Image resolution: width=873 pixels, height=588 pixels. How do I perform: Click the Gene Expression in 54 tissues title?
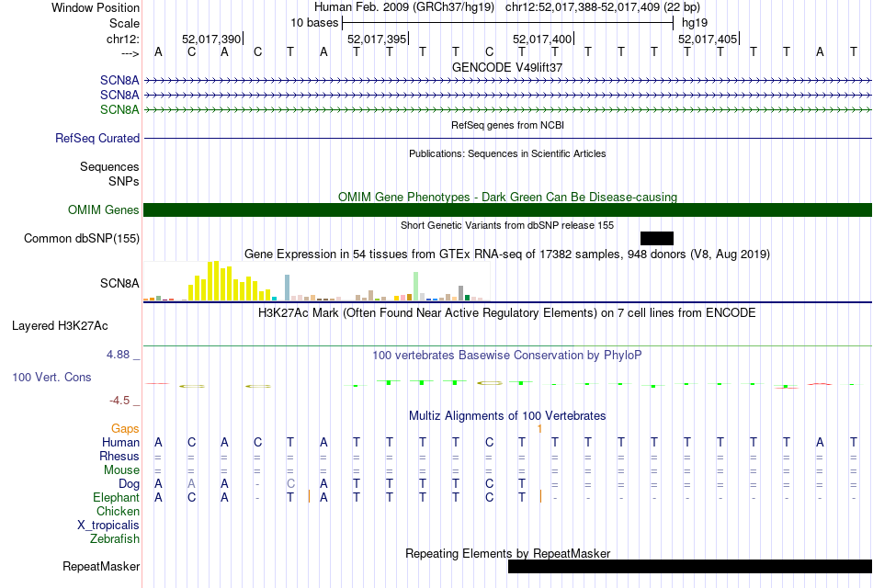(507, 254)
